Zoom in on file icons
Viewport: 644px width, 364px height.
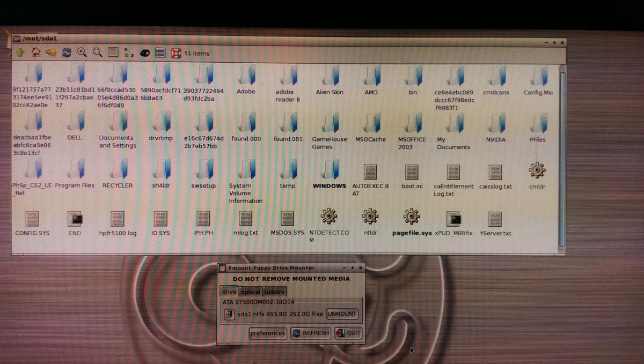[82, 53]
